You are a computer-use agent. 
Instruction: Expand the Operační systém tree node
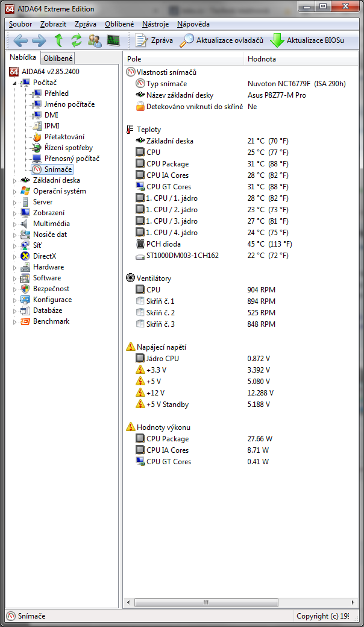15,192
